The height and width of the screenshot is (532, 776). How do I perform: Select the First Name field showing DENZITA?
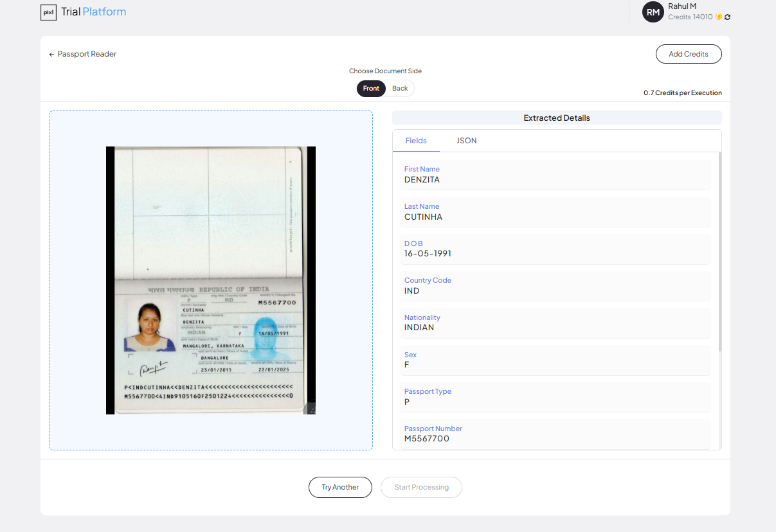coord(556,175)
